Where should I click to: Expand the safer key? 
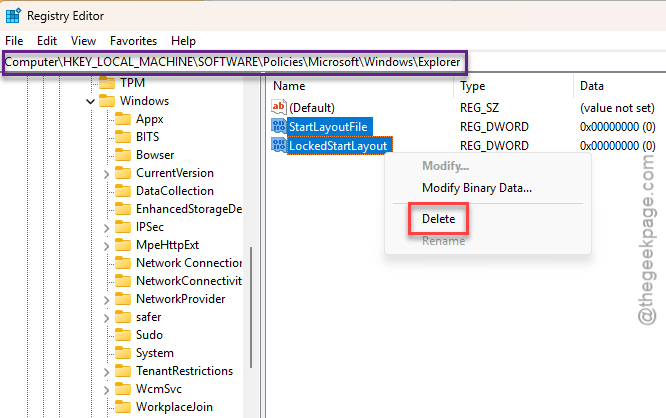(x=106, y=318)
